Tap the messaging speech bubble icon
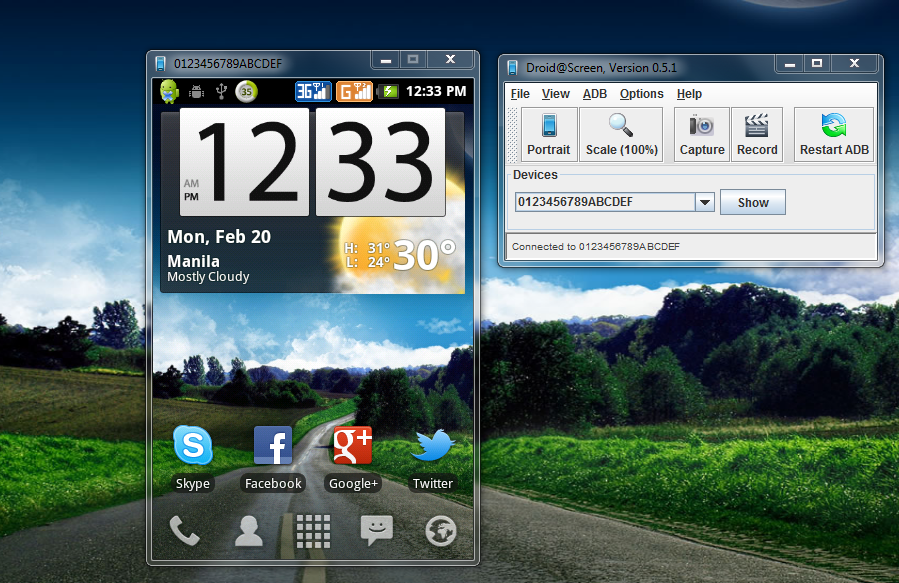 (x=377, y=530)
